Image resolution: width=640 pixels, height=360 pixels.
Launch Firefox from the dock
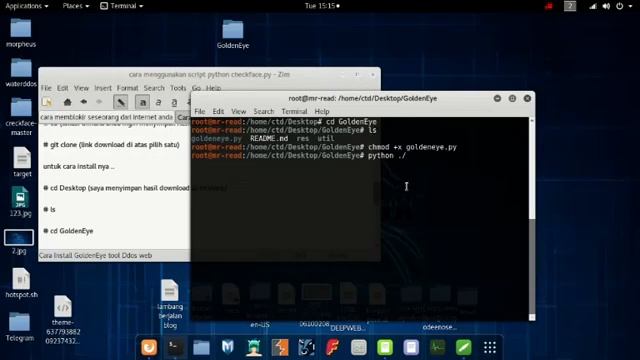[149, 347]
